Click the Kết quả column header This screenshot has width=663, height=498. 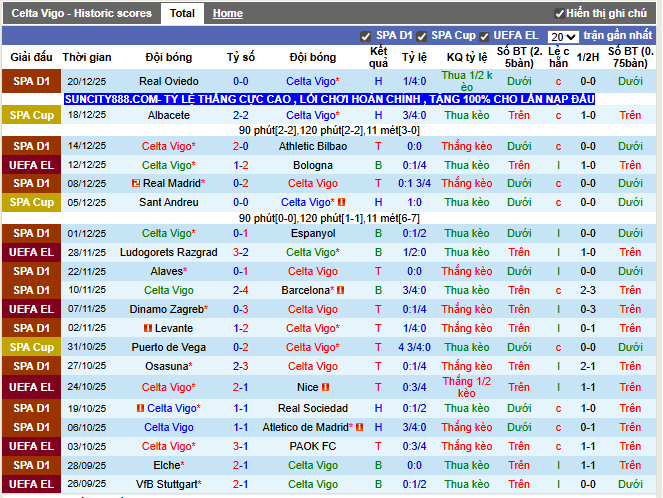378,57
